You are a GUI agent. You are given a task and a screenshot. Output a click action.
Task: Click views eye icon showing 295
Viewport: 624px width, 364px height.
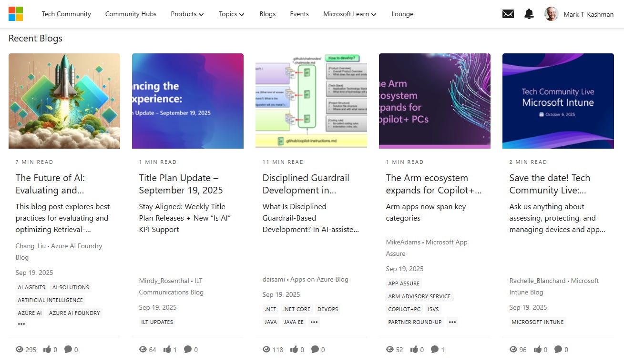point(20,349)
